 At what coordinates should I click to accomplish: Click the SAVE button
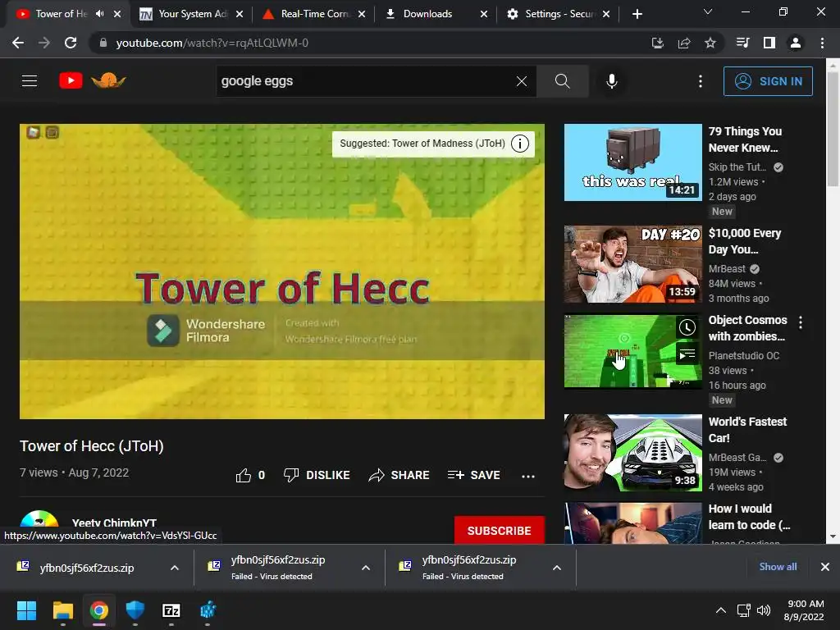pos(473,475)
